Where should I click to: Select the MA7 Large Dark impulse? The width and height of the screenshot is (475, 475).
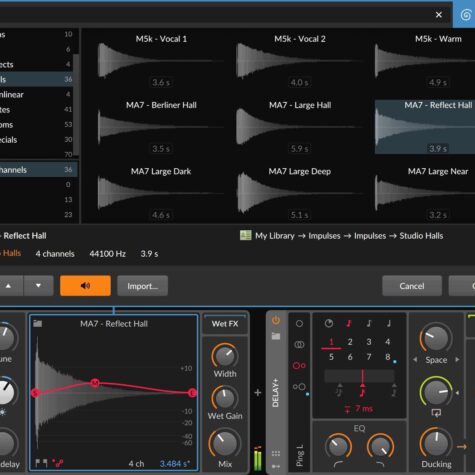coord(161,193)
